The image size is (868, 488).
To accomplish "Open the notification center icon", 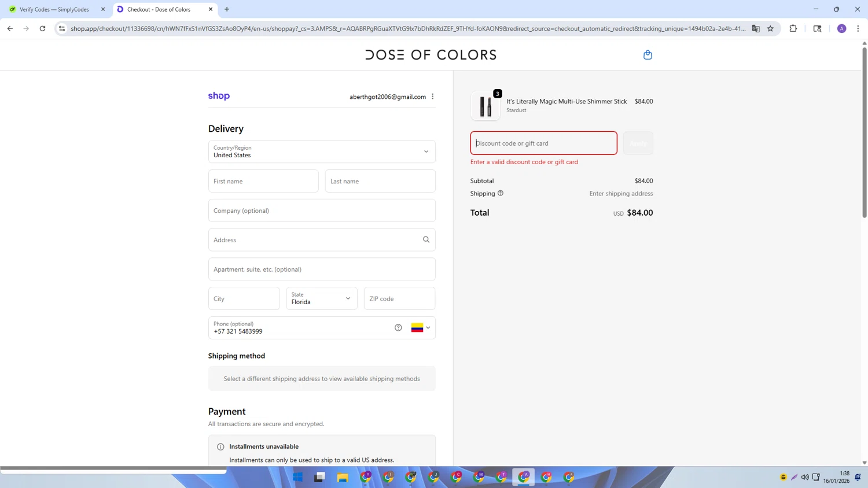I will (x=858, y=477).
